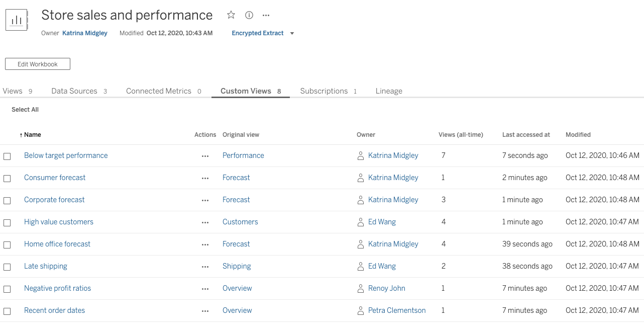Switch to the Subscriptions tab
The height and width of the screenshot is (332, 644).
[329, 91]
